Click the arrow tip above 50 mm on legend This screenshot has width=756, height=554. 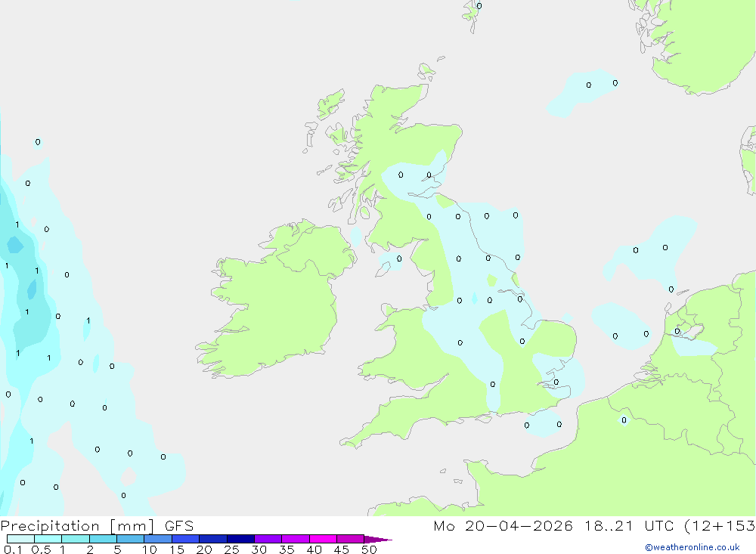tap(378, 540)
